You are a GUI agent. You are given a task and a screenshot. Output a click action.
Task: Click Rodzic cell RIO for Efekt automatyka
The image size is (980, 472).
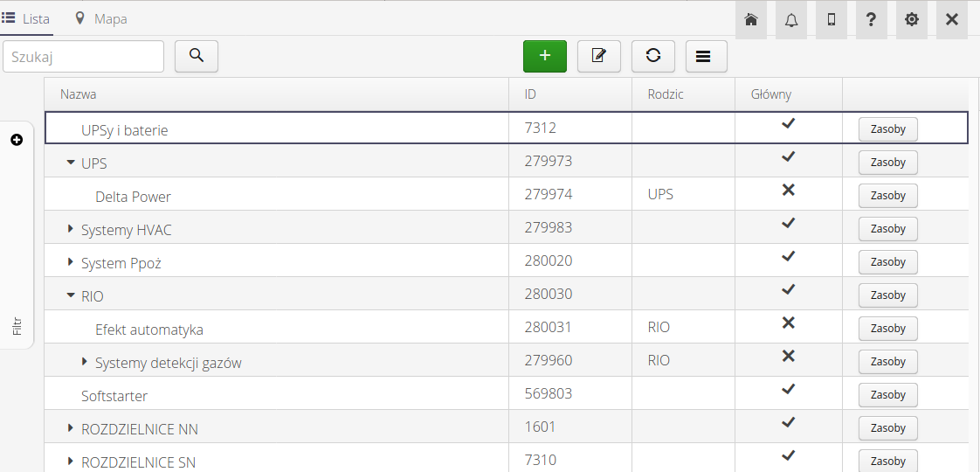click(659, 327)
